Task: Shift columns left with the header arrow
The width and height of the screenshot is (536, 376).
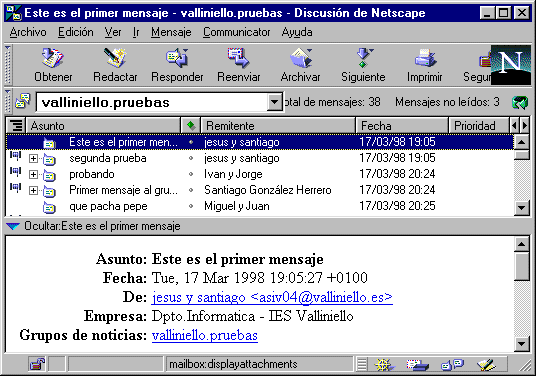Action: point(514,126)
